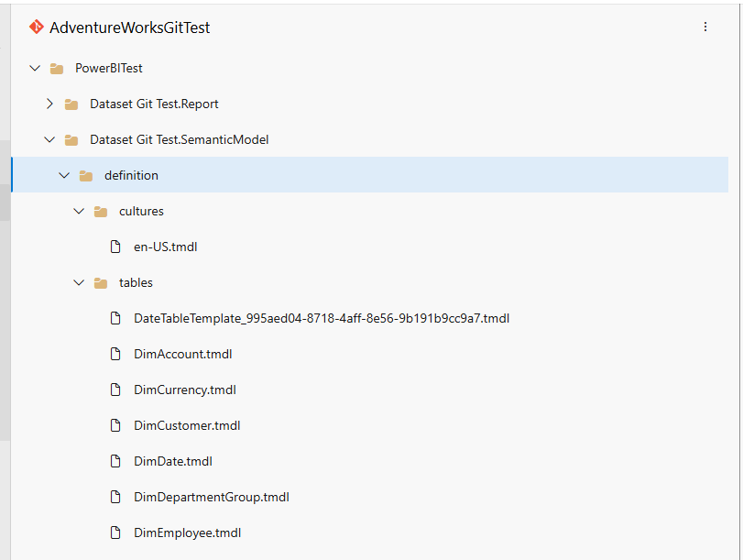Click the file icon beside DimDate.tmdl
The height and width of the screenshot is (560, 743).
[115, 461]
